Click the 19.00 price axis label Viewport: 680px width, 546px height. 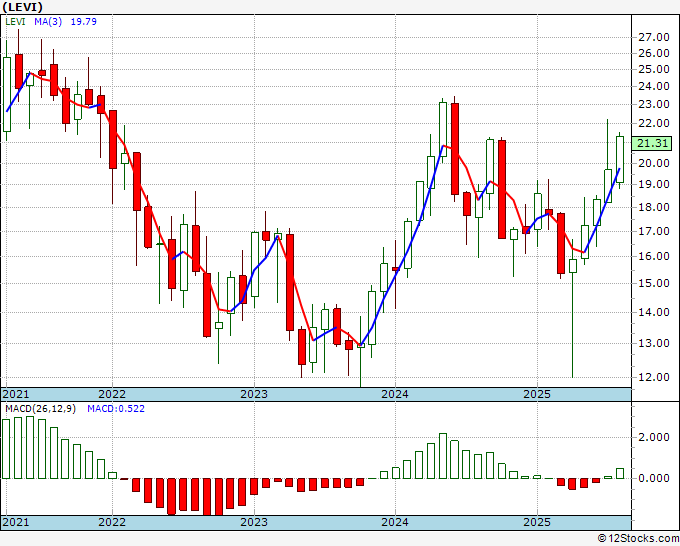654,184
